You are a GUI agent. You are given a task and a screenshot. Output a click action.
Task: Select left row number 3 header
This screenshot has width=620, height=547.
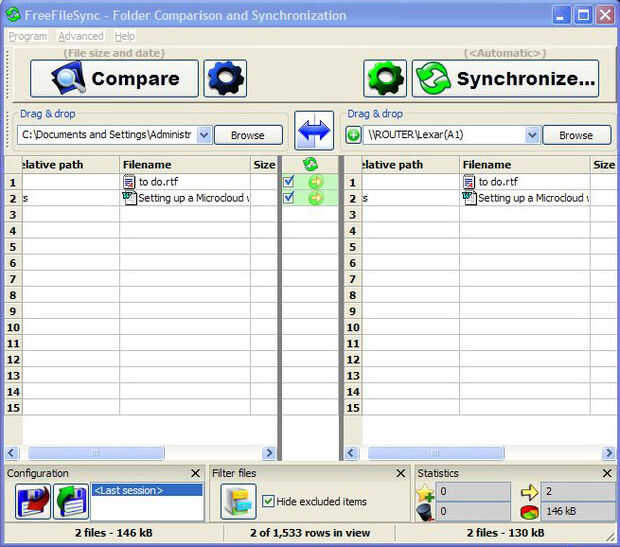click(x=13, y=214)
